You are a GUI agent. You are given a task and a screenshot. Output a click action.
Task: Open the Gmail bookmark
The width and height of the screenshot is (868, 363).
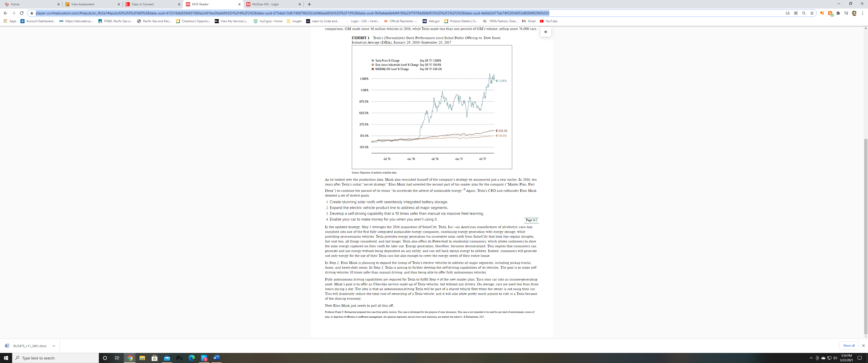tap(529, 21)
